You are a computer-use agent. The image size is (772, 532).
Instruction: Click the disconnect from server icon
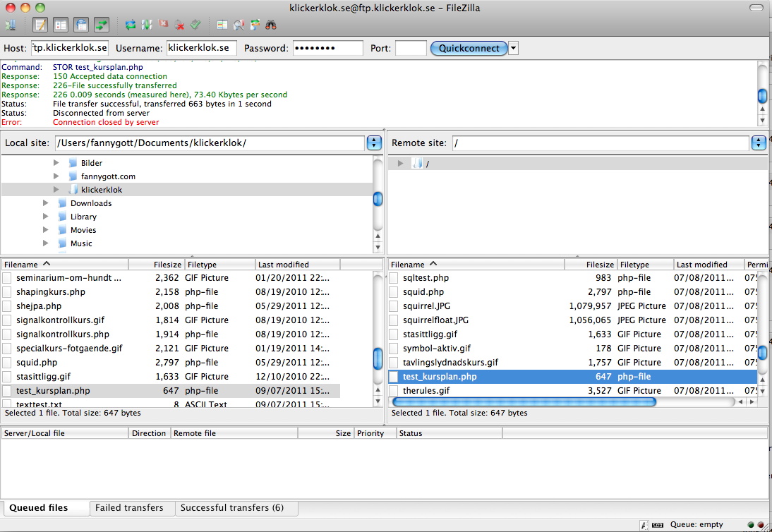180,25
